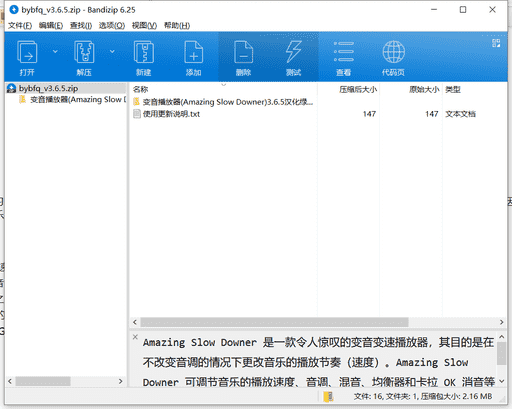This screenshot has height=409, width=512.
Task: Click right arrow of file list scrollbar
Action: 501,322
